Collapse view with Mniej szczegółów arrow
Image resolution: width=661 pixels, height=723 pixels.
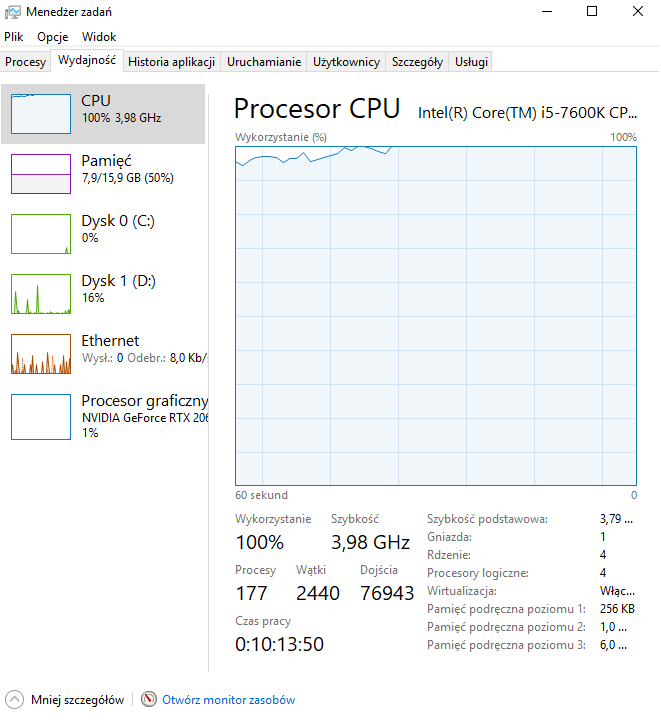click(x=14, y=699)
